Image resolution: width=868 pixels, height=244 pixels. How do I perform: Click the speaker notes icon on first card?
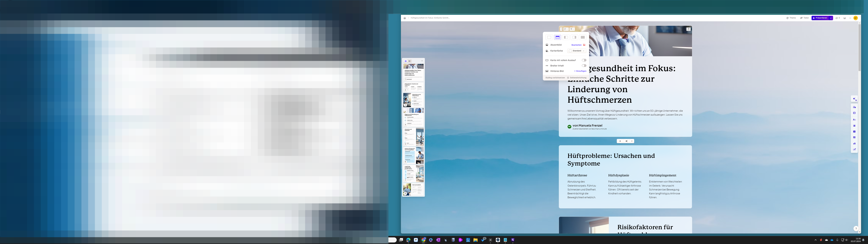pyautogui.click(x=688, y=29)
